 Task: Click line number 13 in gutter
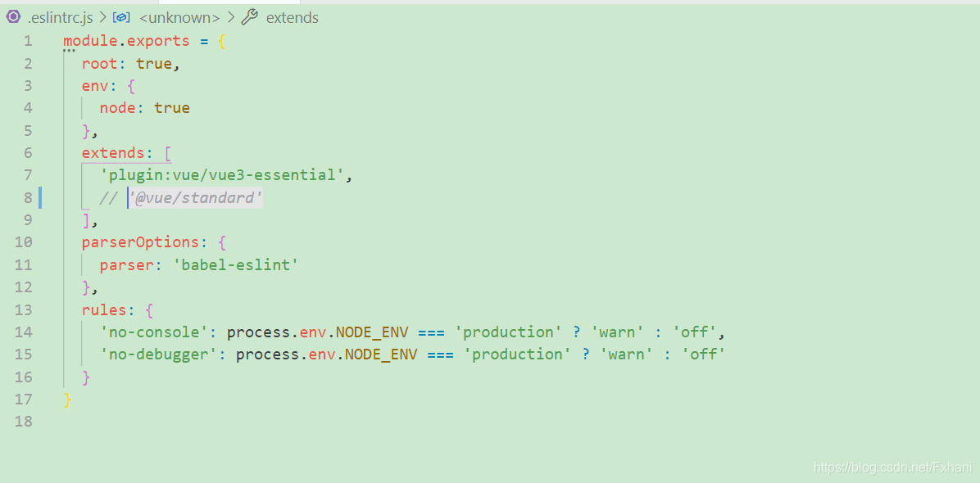pos(24,309)
